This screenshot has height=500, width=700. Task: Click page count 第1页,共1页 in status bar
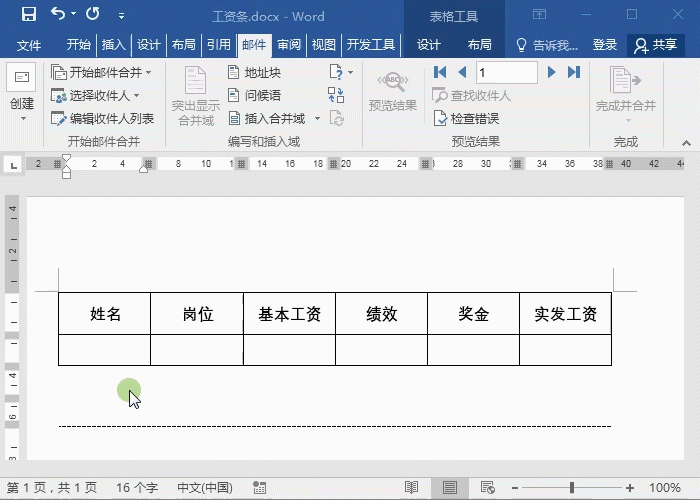coord(52,488)
